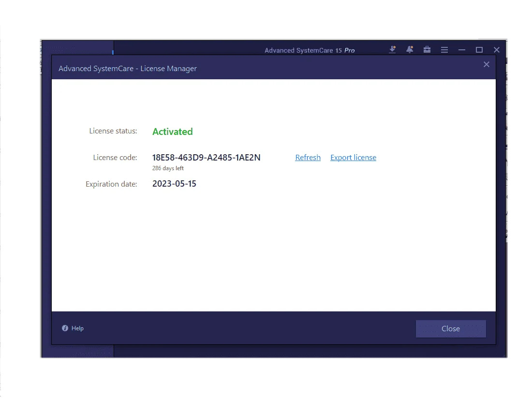Click the expiration date 2023-05-15

174,184
